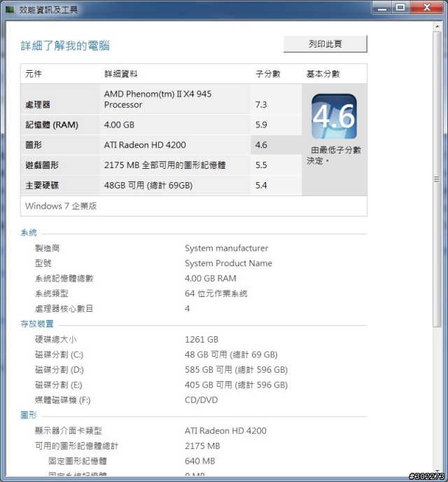Click the 640 MB value
Viewport: 448px width, 482px height.
pos(200,461)
